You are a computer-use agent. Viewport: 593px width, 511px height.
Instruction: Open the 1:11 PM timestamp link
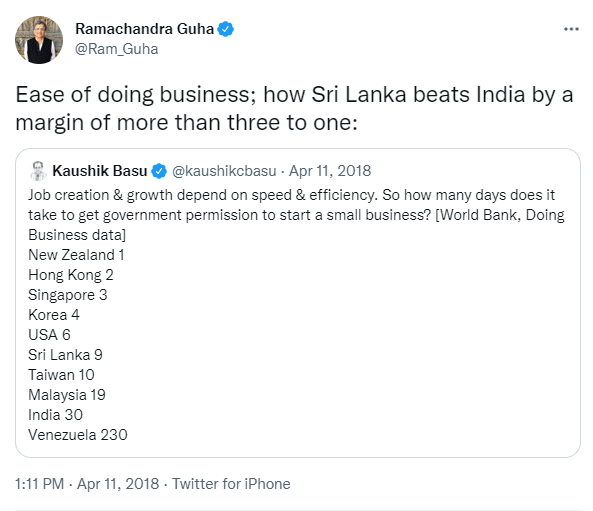coord(39,484)
